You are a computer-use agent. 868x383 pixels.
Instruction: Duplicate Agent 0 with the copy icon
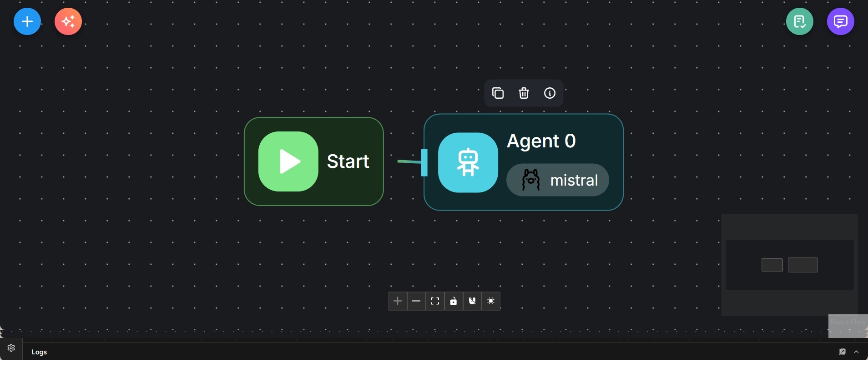click(498, 94)
